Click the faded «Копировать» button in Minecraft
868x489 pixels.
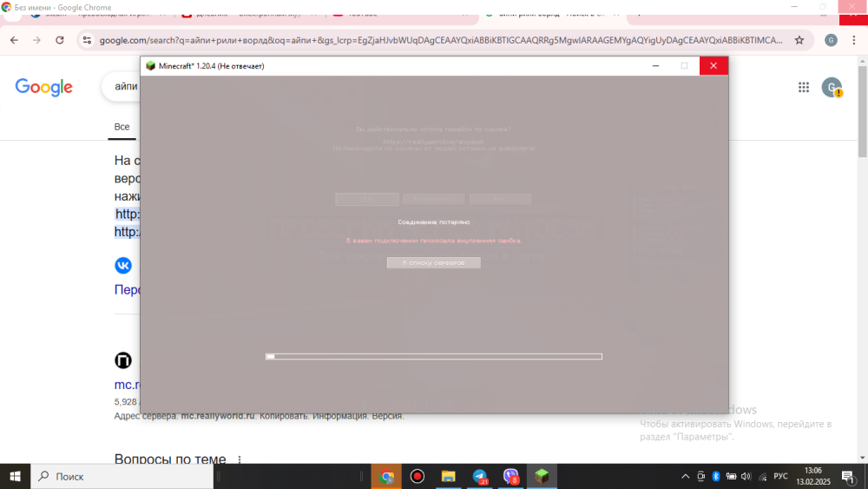click(x=433, y=200)
